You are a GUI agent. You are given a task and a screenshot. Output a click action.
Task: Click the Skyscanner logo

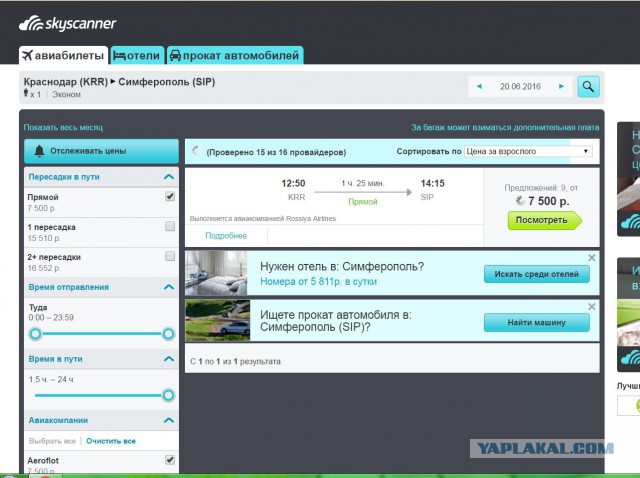pyautogui.click(x=67, y=23)
